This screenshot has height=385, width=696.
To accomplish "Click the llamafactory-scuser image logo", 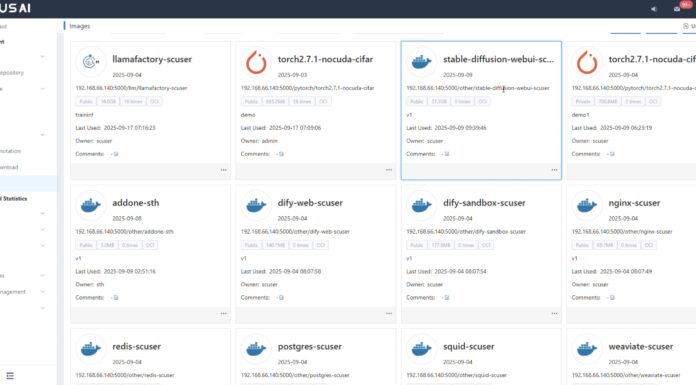I will tap(91, 62).
